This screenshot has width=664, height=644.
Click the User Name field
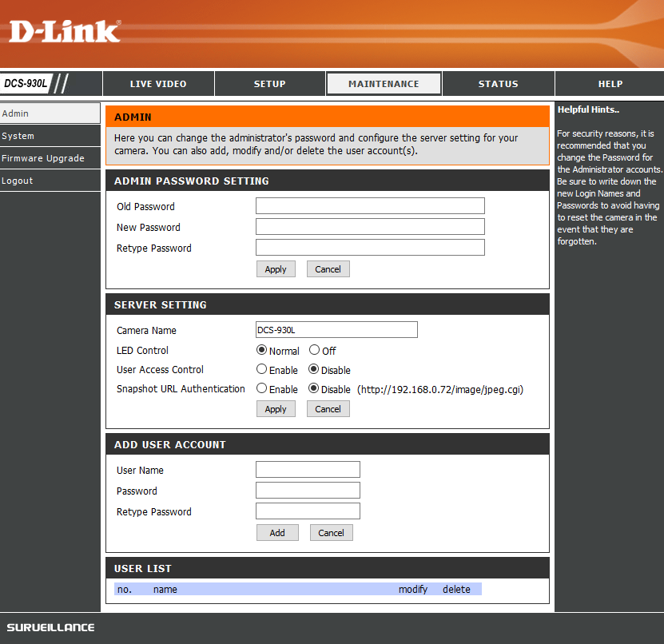(308, 470)
